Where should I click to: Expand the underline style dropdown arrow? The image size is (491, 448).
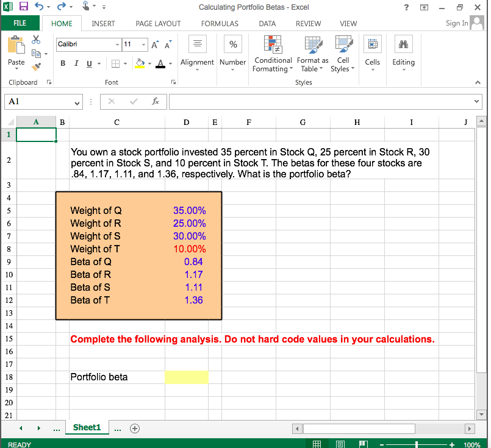[99, 64]
